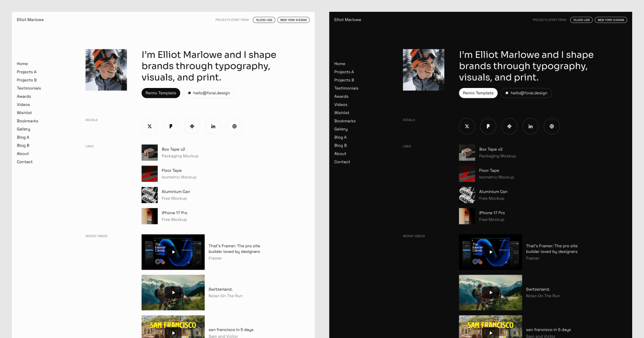Viewport: 644px width, 338px height.
Task: Play san francisco video in dark version
Action: point(491,327)
